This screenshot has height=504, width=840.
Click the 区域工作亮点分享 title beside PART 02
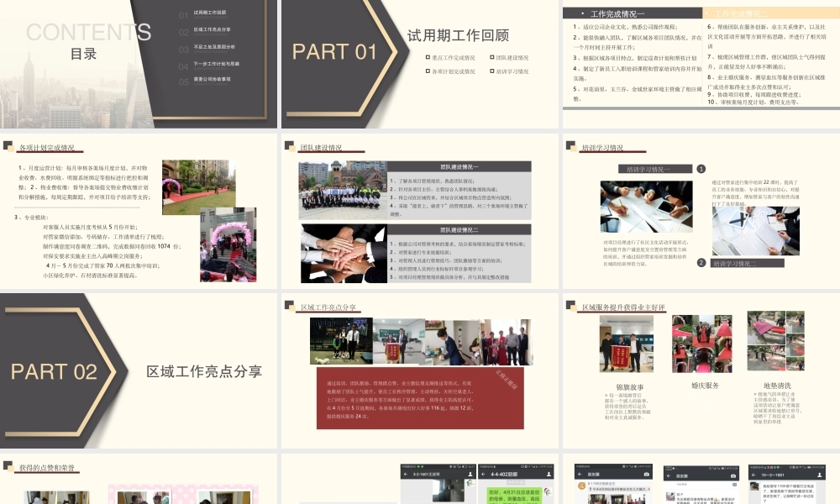(204, 371)
